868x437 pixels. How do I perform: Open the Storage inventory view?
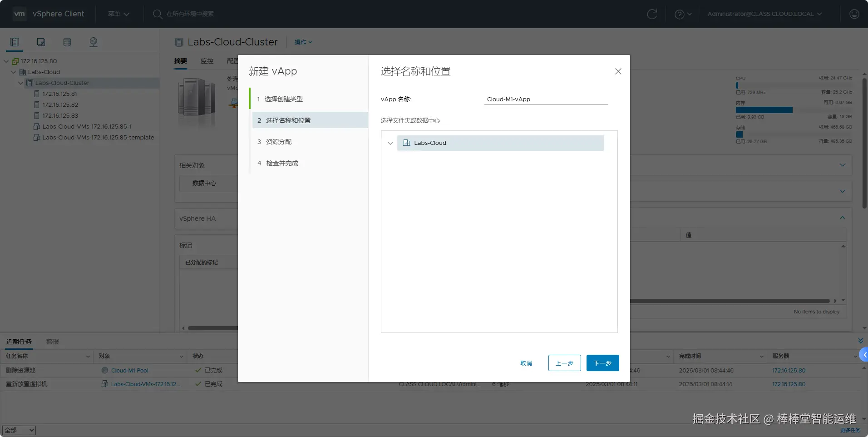point(67,42)
